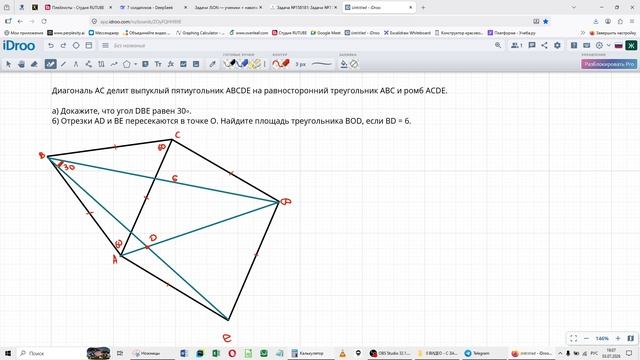Click the 146% zoom level
The width and height of the screenshot is (640, 360).
(602, 338)
